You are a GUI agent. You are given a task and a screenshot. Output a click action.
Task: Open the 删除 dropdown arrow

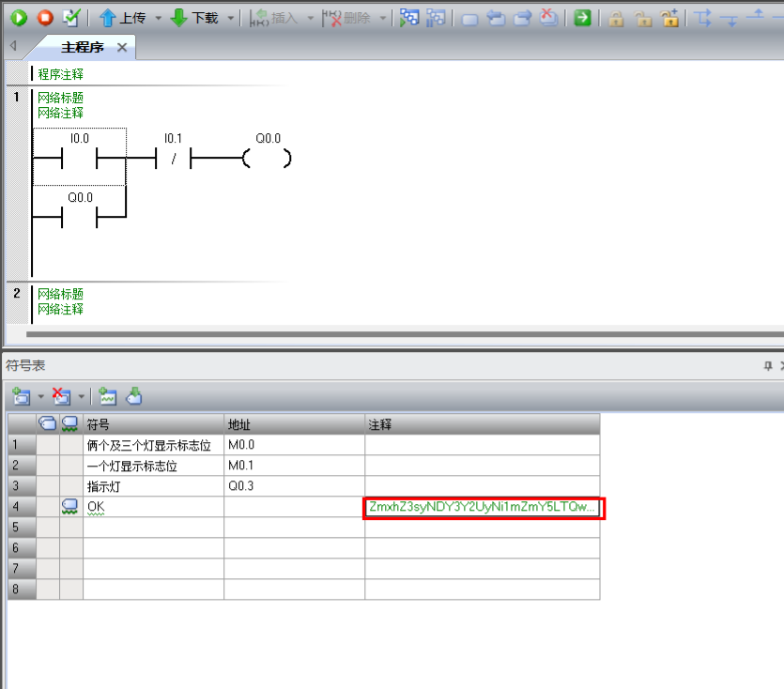[383, 18]
